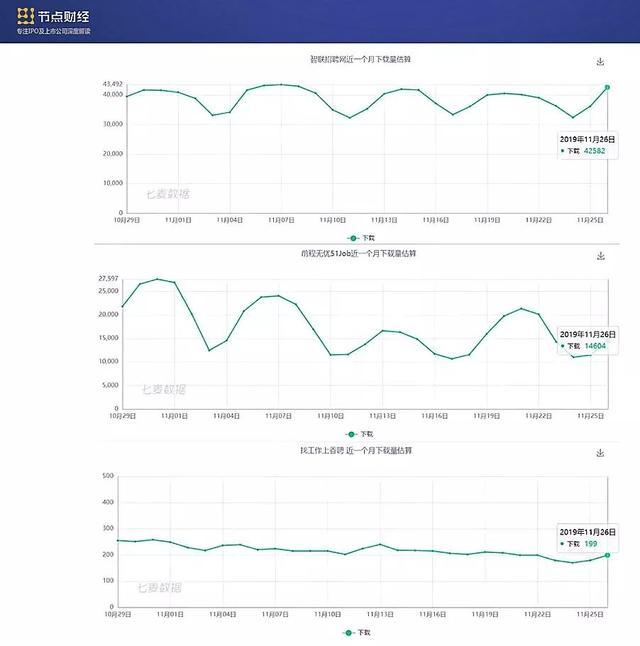Click the 11月07日 axis label on first chart
This screenshot has width=640, height=646.
(x=281, y=220)
